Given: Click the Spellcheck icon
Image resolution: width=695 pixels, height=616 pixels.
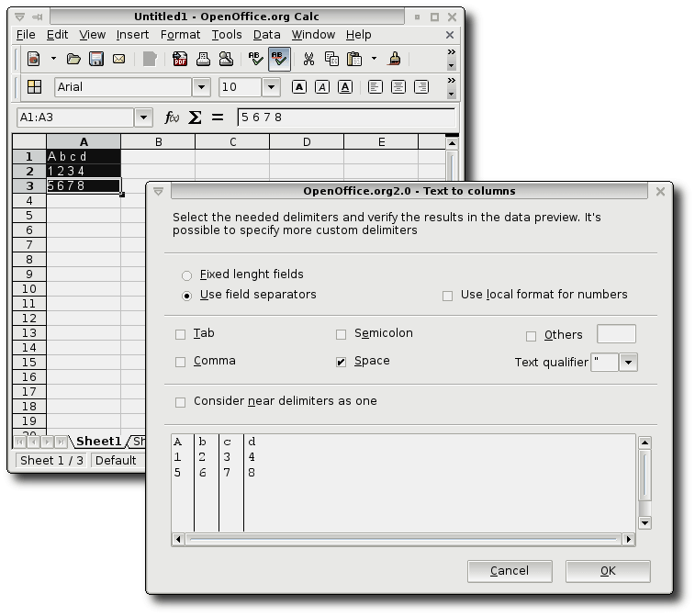Looking at the screenshot, I should click(256, 59).
